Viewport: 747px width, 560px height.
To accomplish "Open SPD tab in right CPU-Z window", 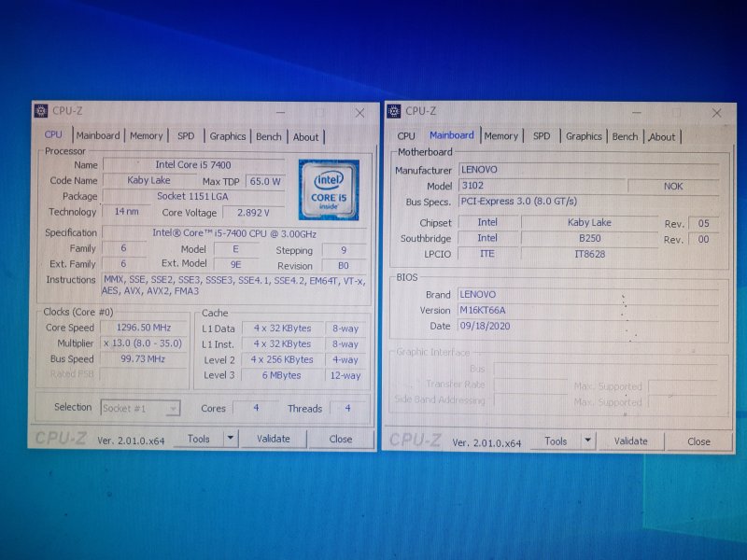I will click(542, 136).
